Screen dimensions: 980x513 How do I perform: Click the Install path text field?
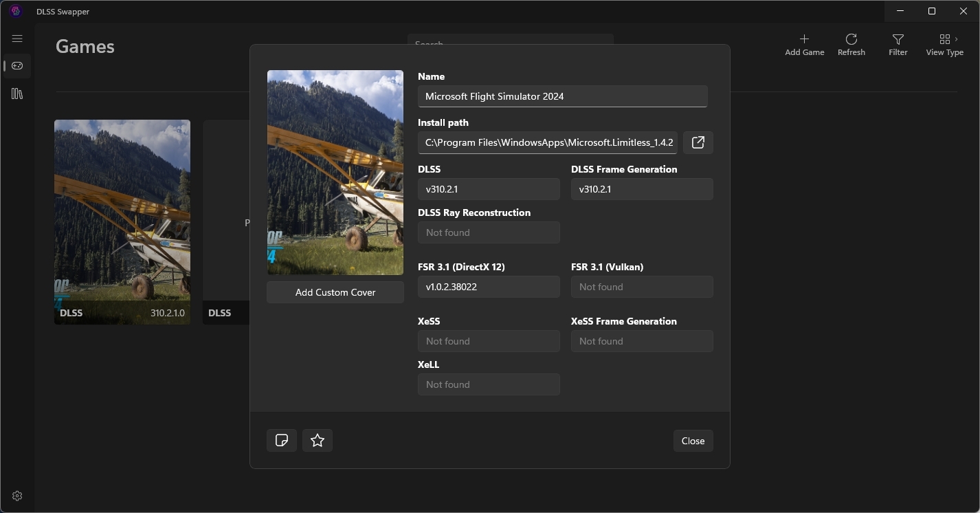548,142
